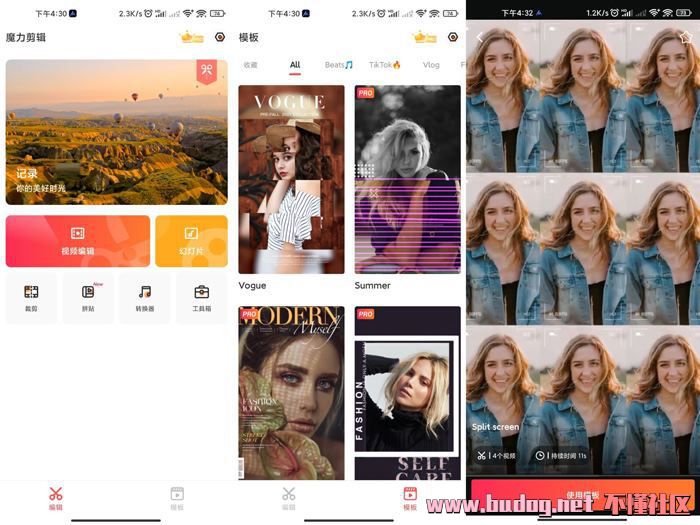Tap battery icon in preview screen status bar
Image resolution: width=700 pixels, height=525 pixels.
(x=684, y=13)
